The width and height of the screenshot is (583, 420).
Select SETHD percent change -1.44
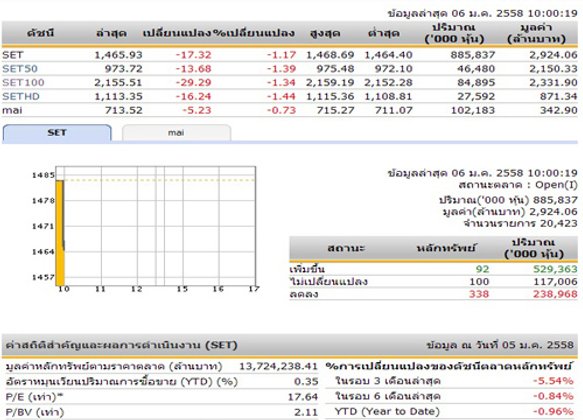281,96
